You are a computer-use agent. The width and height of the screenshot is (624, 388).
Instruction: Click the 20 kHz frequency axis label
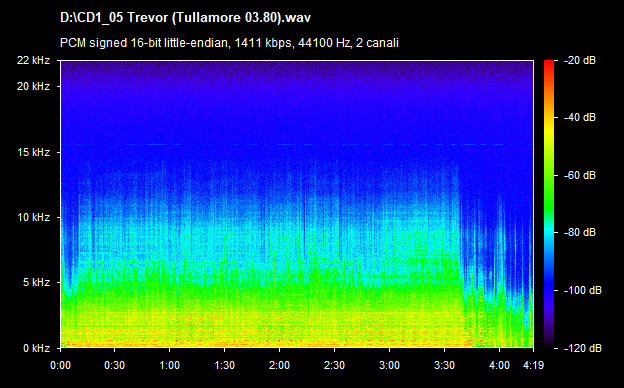[33, 86]
